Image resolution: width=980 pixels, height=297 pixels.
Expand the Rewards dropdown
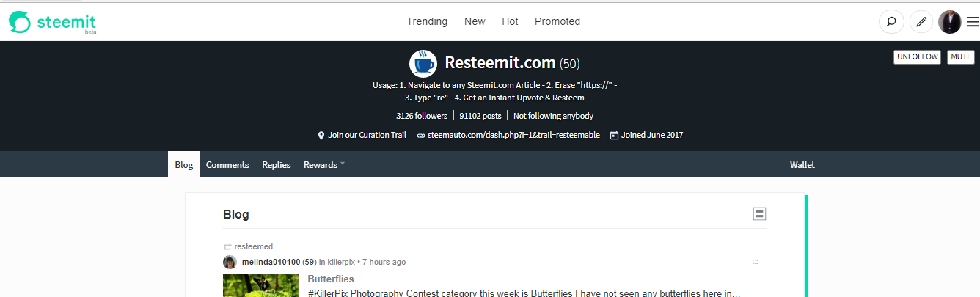(x=323, y=165)
